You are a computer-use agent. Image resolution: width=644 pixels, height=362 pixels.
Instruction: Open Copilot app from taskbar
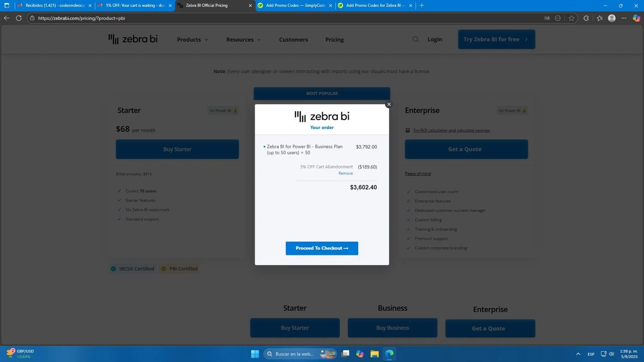click(x=360, y=354)
